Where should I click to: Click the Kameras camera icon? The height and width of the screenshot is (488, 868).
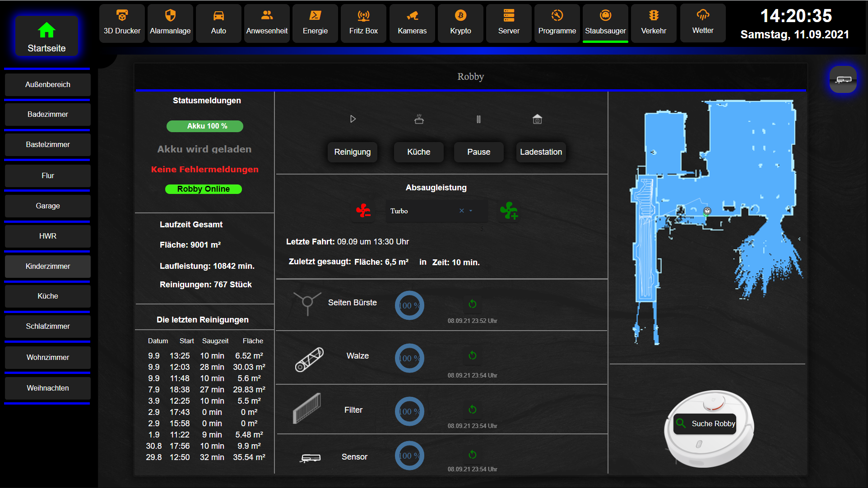412,16
